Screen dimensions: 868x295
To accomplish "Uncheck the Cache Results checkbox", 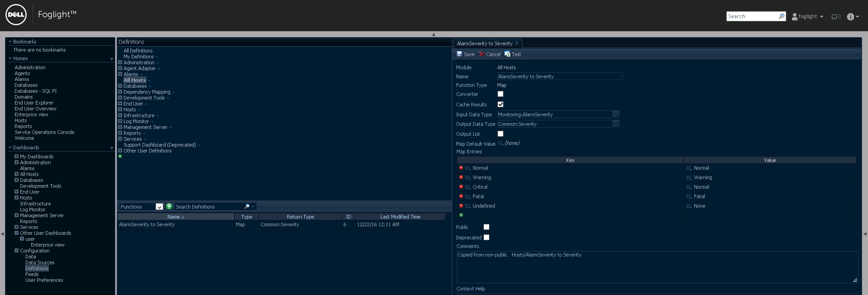I will pos(500,105).
